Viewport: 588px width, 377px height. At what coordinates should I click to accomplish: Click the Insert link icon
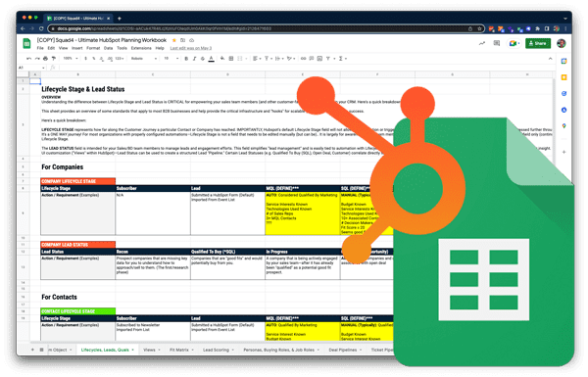(x=303, y=59)
